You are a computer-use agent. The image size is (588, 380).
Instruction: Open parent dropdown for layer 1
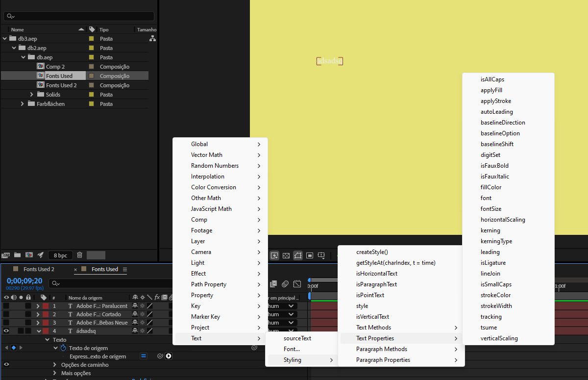coord(282,306)
